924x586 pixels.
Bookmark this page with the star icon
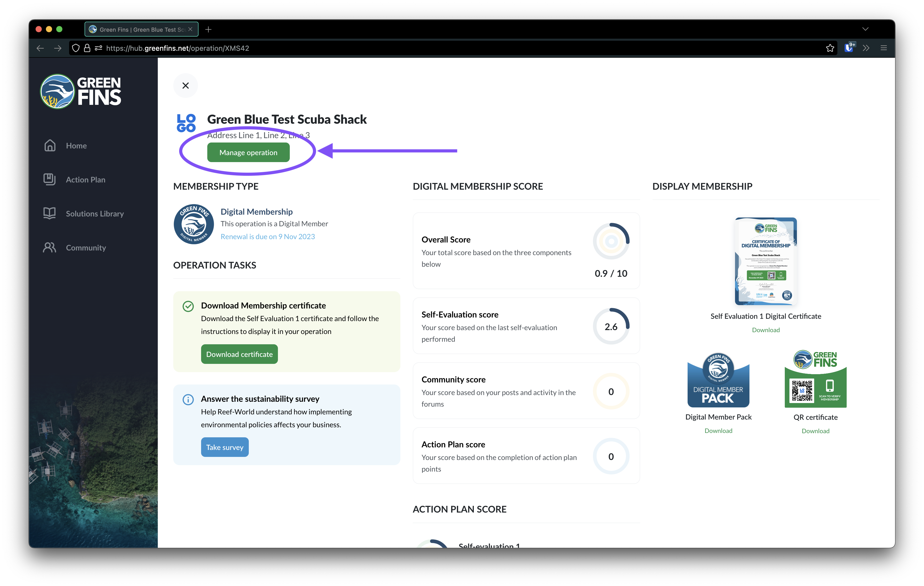pos(830,48)
